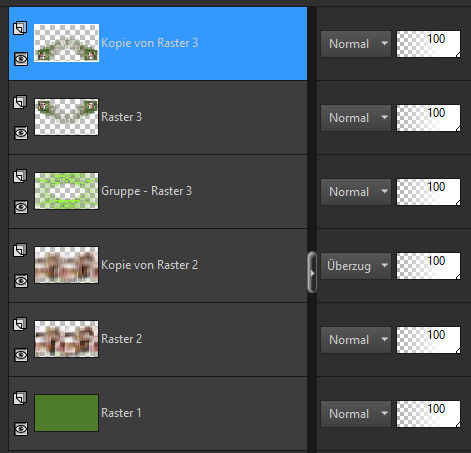This screenshot has width=471, height=453.
Task: Click layer type icon of Raster 3
Action: [20, 102]
